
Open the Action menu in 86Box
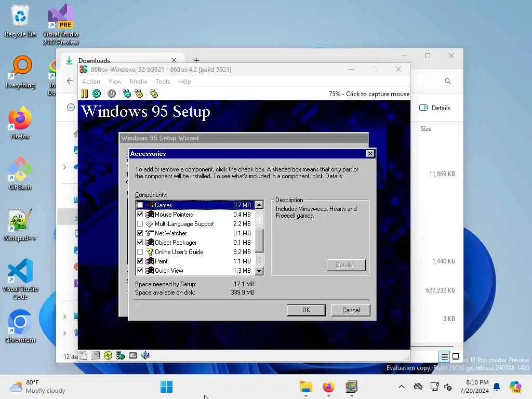(91, 82)
